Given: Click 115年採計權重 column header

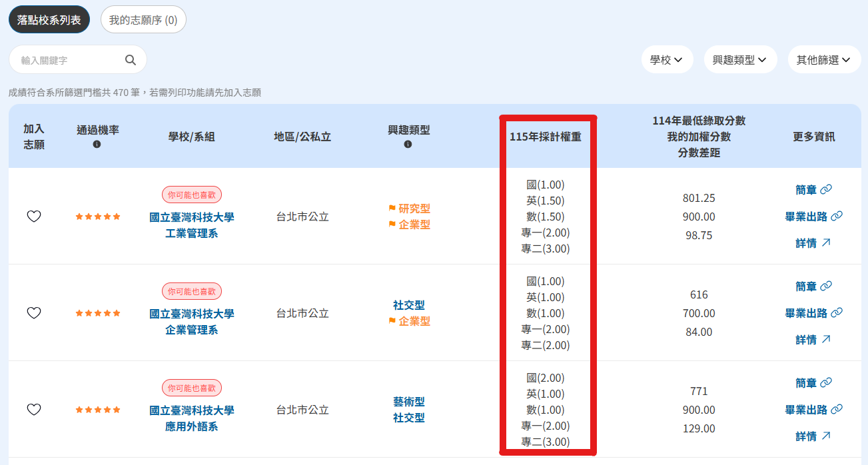Looking at the screenshot, I should point(546,137).
